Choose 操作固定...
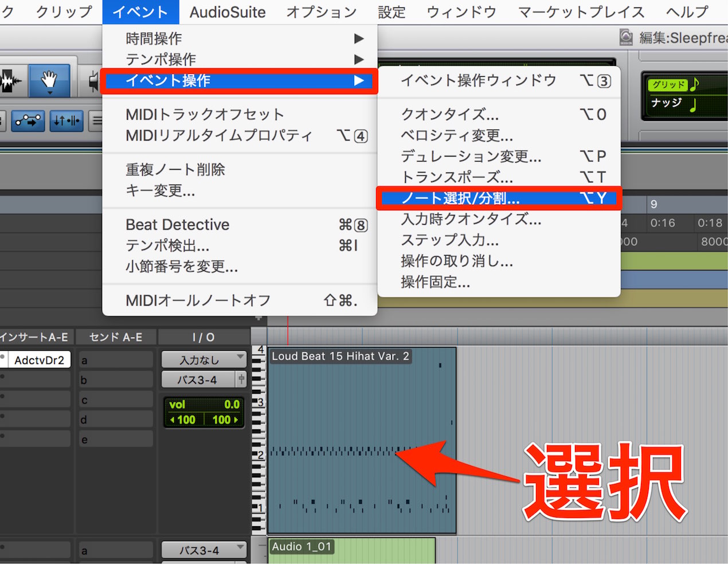This screenshot has height=564, width=728. click(499, 282)
